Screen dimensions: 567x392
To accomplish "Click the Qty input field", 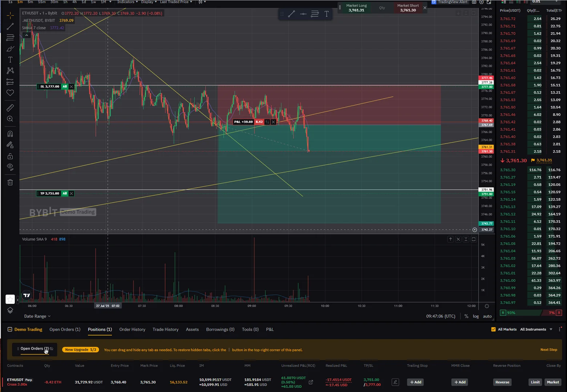I will click(382, 8).
